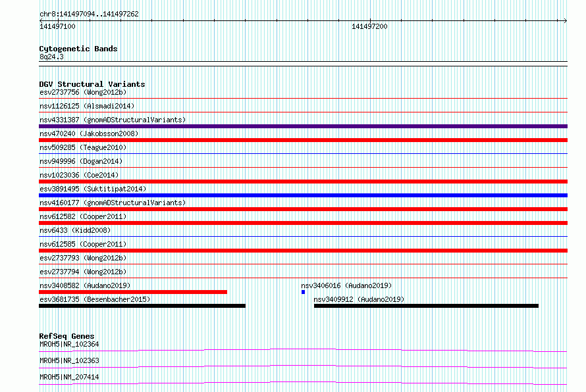Image resolution: width=586 pixels, height=392 pixels.
Task: Open variant label nsv4331387 (gnomADStructuralVariants)
Action: coord(113,120)
